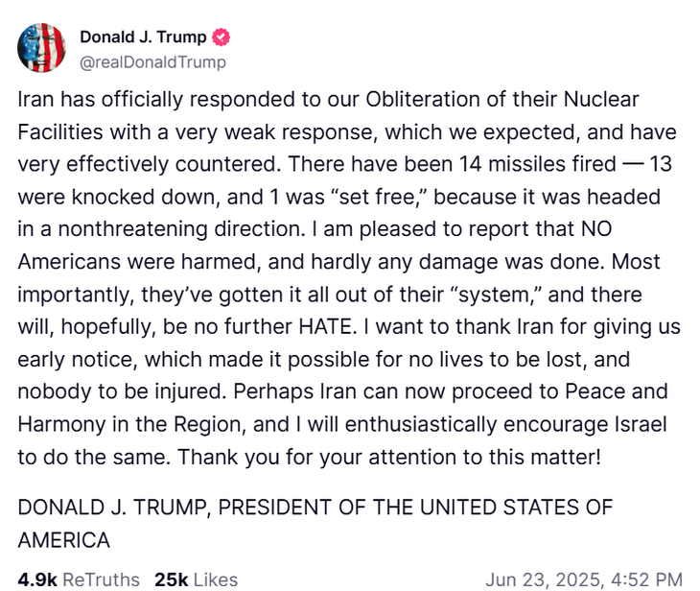Screen dimensions: 700x591
Task: Open the Jun 23, 2025 date link
Action: click(x=543, y=579)
